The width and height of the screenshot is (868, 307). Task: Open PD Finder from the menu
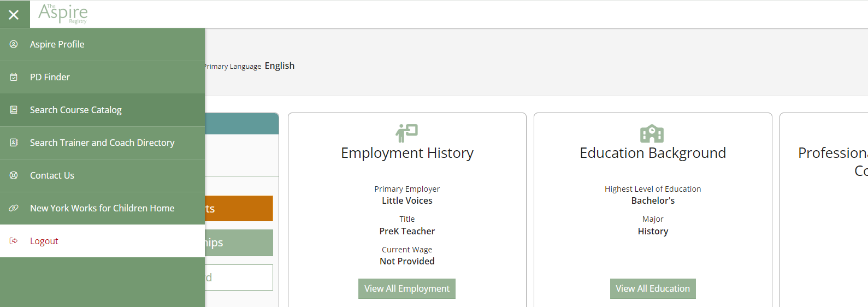click(102, 77)
